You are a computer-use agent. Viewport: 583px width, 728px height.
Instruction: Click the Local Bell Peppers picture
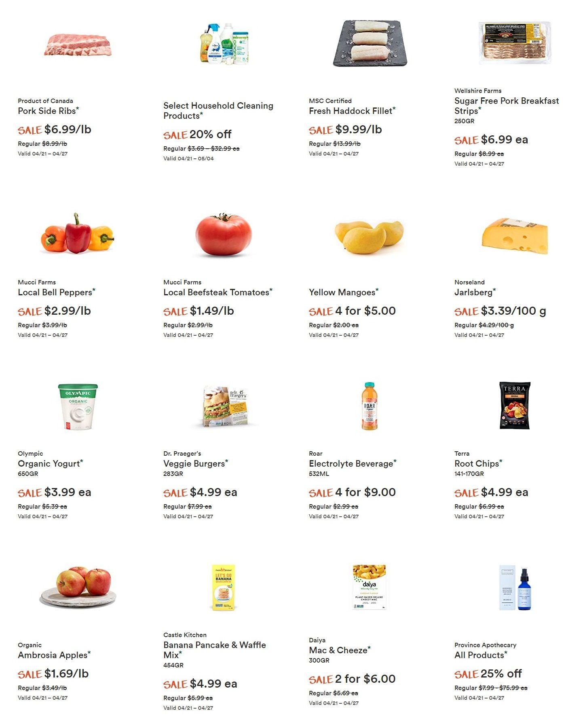point(78,234)
